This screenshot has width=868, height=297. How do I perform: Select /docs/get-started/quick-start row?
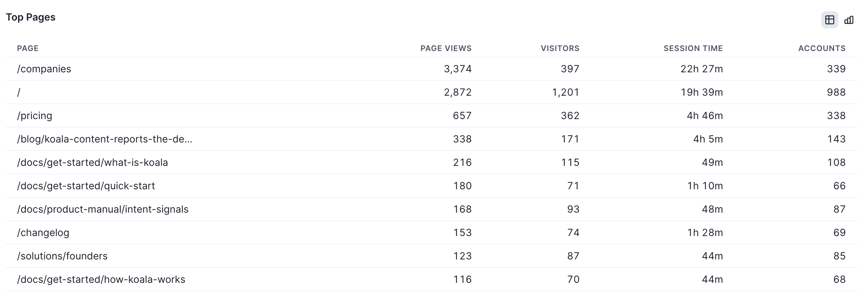tap(431, 186)
